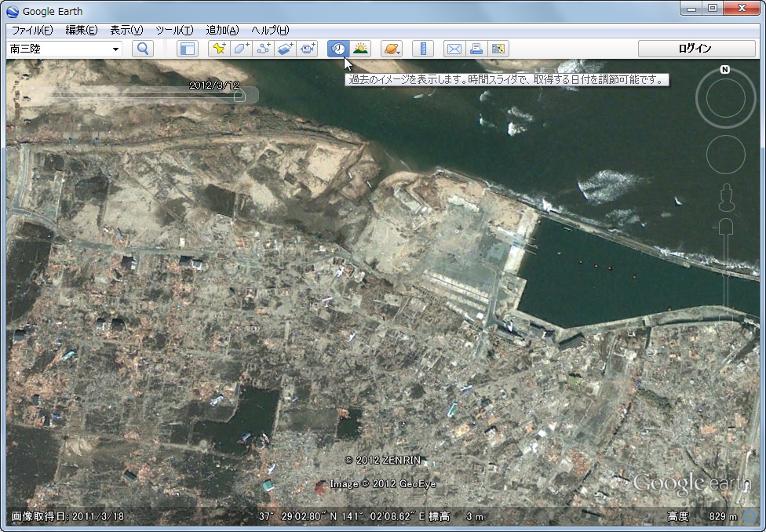
Task: Select the add polygon tool
Action: coord(241,49)
